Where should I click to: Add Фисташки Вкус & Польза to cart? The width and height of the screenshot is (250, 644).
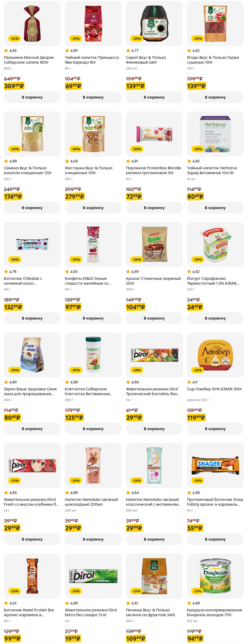93,207
